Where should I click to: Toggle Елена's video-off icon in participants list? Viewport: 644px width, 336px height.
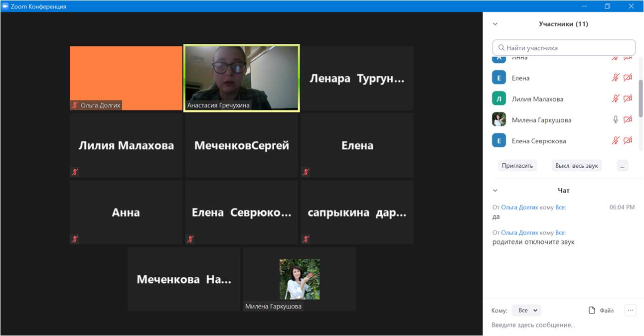tap(628, 78)
